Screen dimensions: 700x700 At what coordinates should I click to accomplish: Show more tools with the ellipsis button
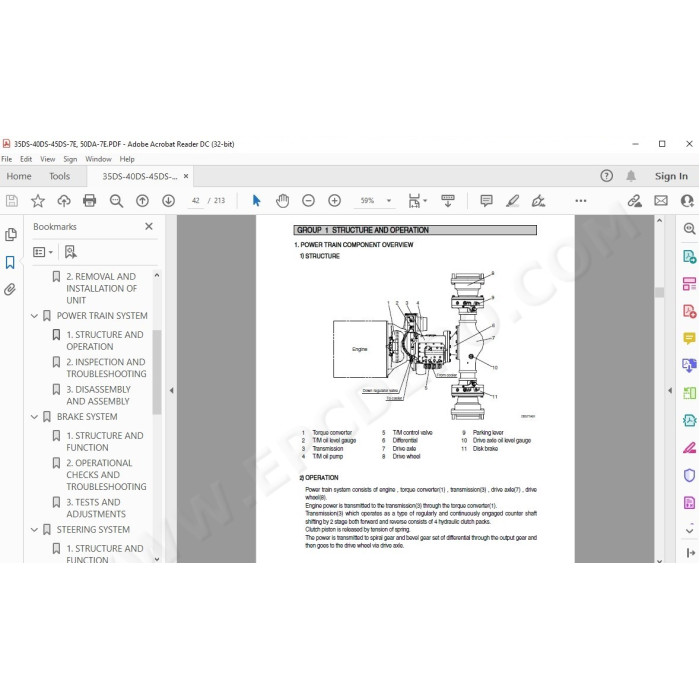[x=581, y=201]
